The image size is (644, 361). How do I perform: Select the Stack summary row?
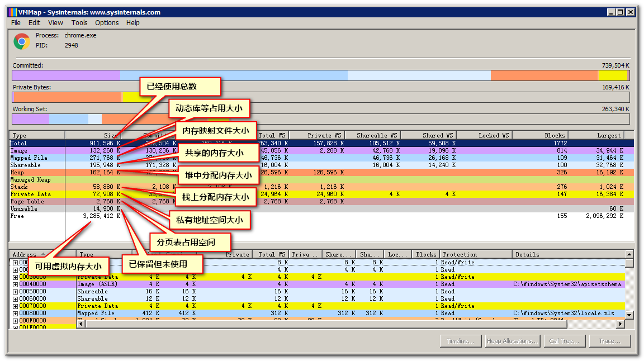(x=321, y=187)
